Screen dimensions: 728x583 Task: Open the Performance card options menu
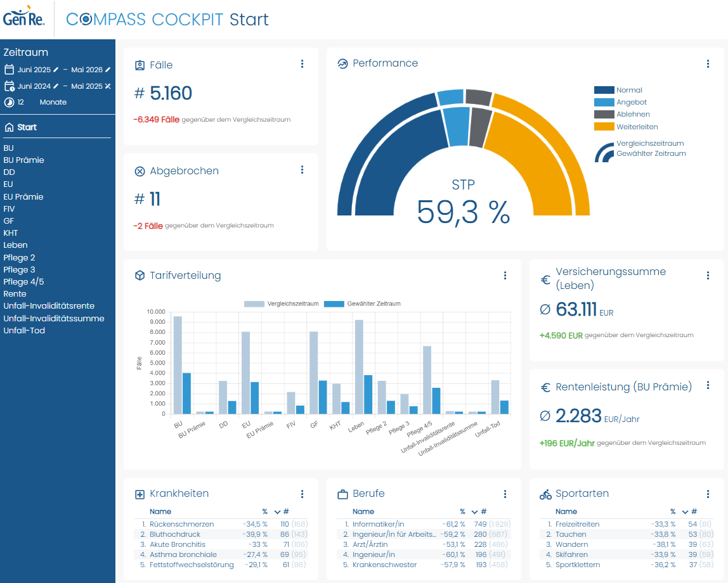pyautogui.click(x=708, y=64)
